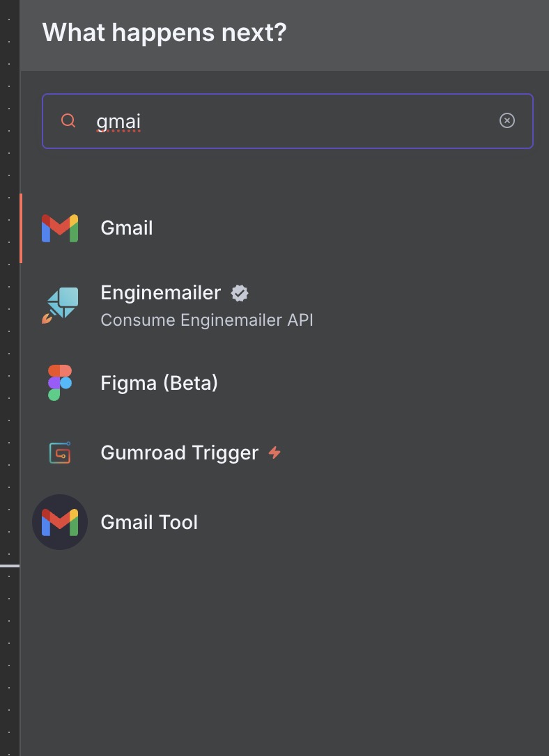
Task: Pick the Figma (Beta) entry
Action: pos(159,383)
